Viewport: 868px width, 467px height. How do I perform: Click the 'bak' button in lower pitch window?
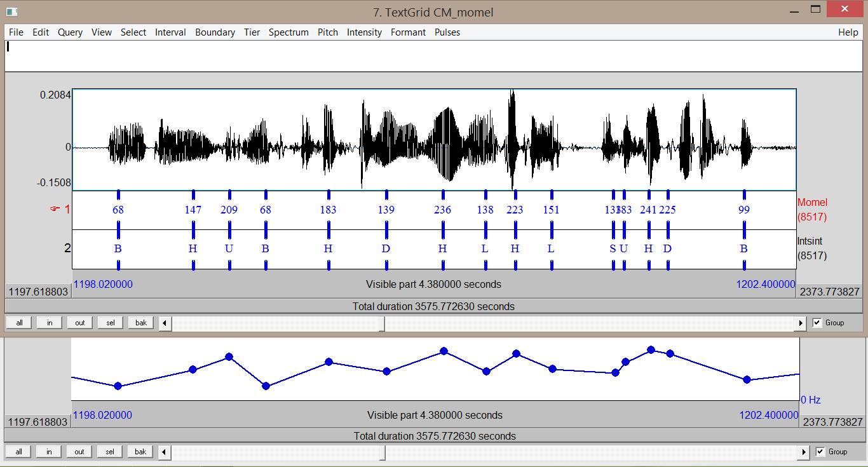pos(141,452)
